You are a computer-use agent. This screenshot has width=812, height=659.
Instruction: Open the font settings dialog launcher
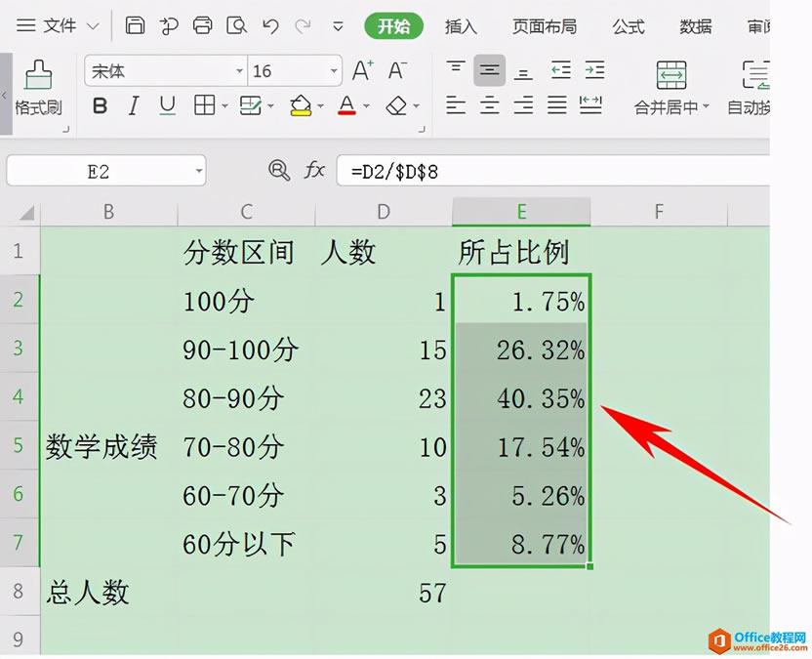[422, 129]
